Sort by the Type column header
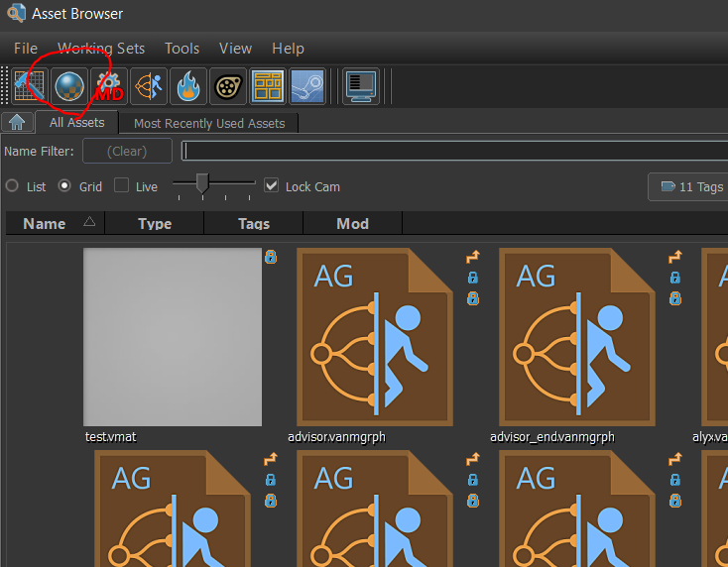This screenshot has width=728, height=567. click(x=155, y=224)
